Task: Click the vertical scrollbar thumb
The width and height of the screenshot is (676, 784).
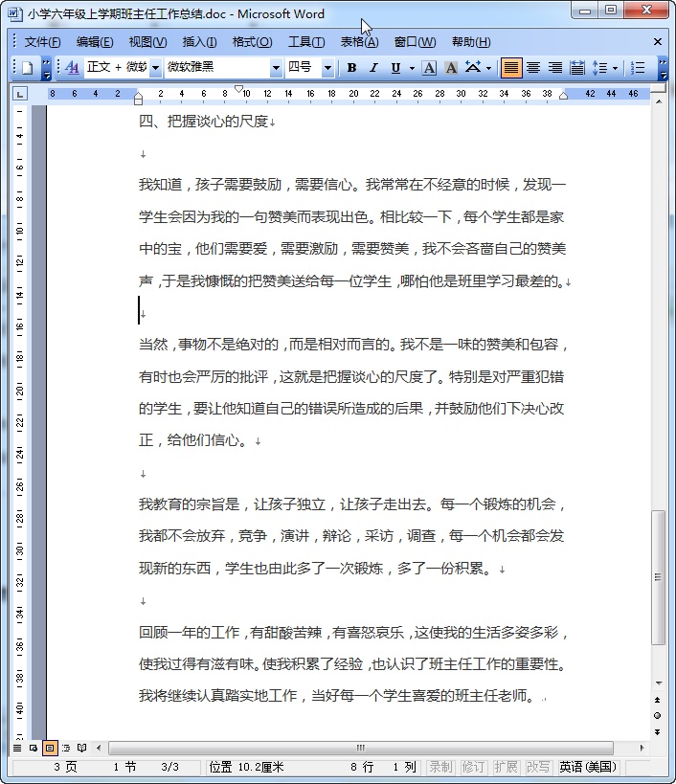Action: click(x=659, y=577)
